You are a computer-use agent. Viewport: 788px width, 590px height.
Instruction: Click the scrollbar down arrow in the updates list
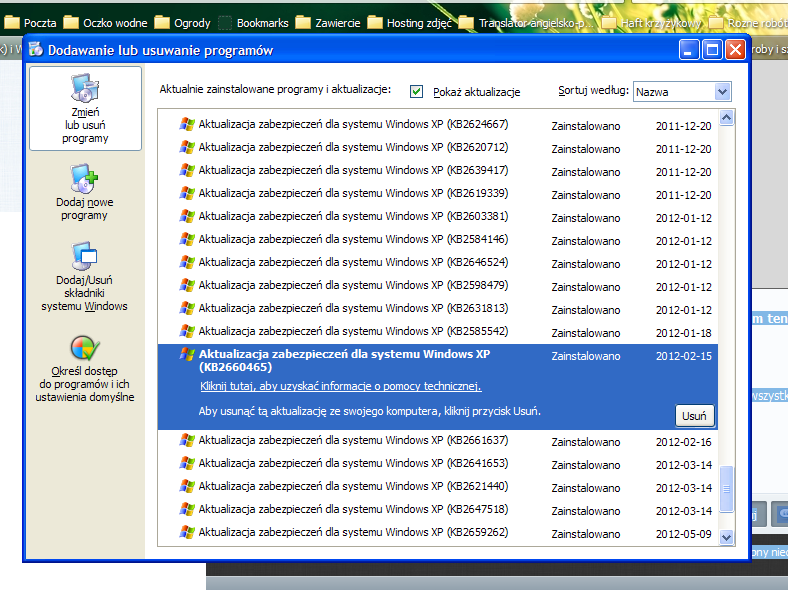pyautogui.click(x=726, y=537)
